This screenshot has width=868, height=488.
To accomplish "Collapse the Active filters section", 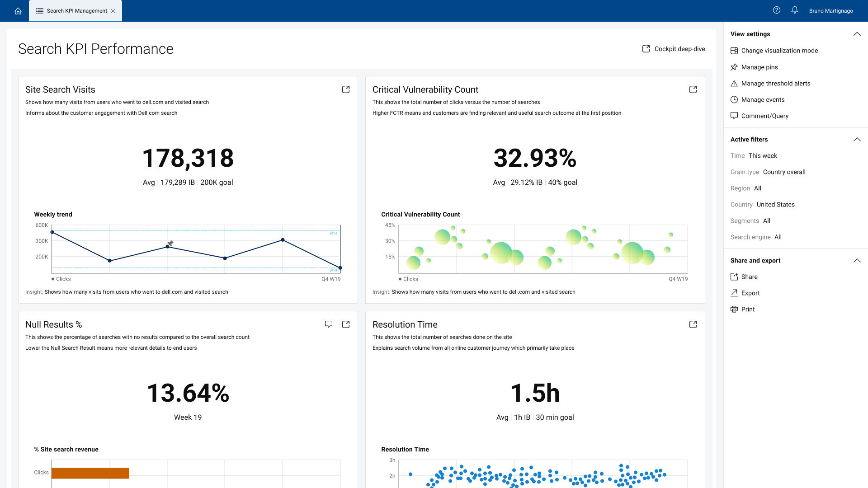I will pos(857,140).
